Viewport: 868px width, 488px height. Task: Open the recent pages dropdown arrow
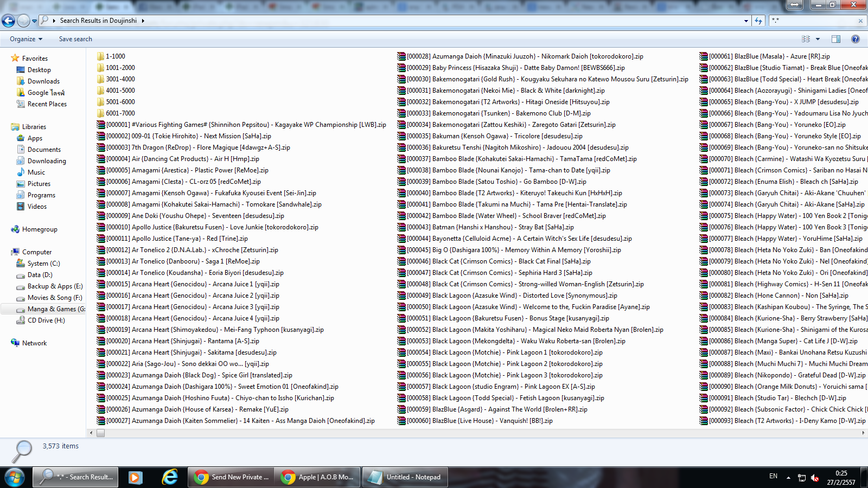point(34,21)
